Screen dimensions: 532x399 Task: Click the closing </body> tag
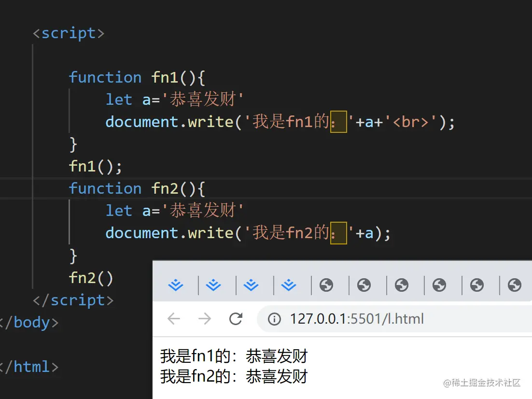pyautogui.click(x=29, y=322)
